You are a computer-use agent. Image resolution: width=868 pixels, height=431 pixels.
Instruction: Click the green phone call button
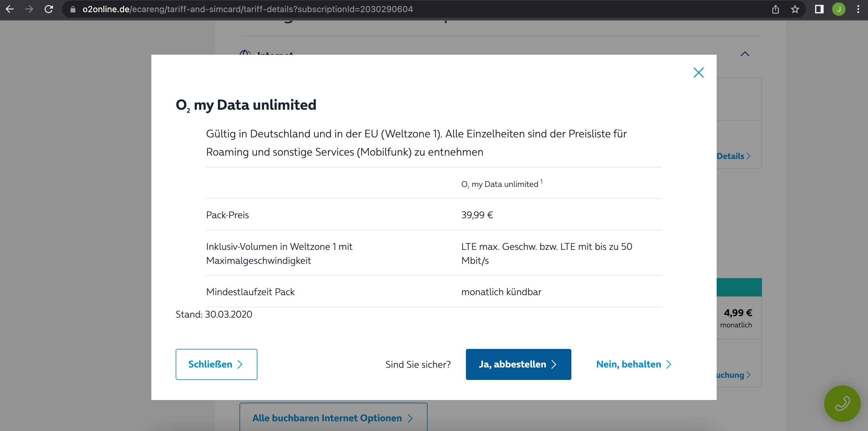tap(842, 403)
